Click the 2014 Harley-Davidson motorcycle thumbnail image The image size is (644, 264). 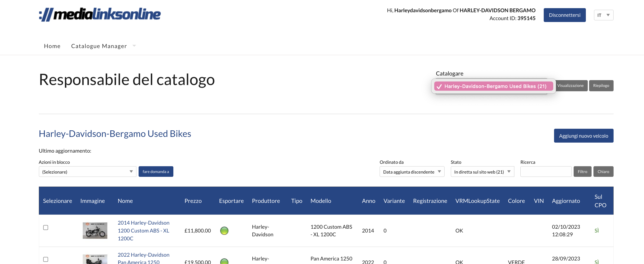pos(95,231)
